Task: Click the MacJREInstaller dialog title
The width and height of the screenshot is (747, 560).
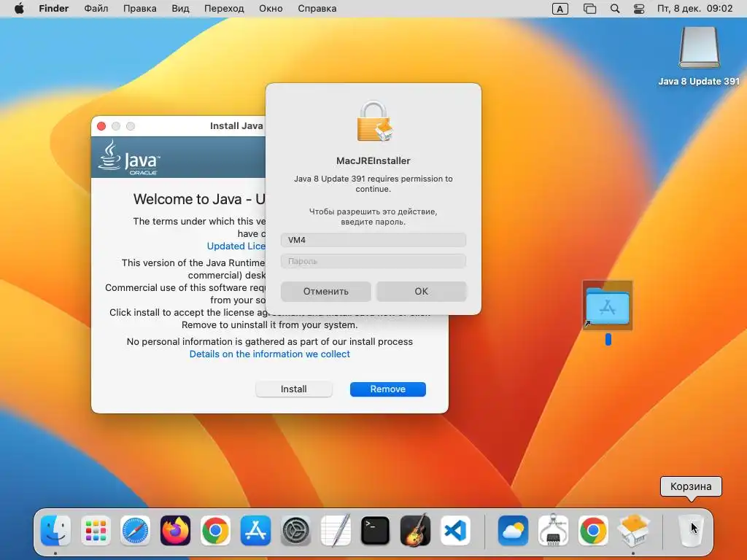Action: (373, 161)
